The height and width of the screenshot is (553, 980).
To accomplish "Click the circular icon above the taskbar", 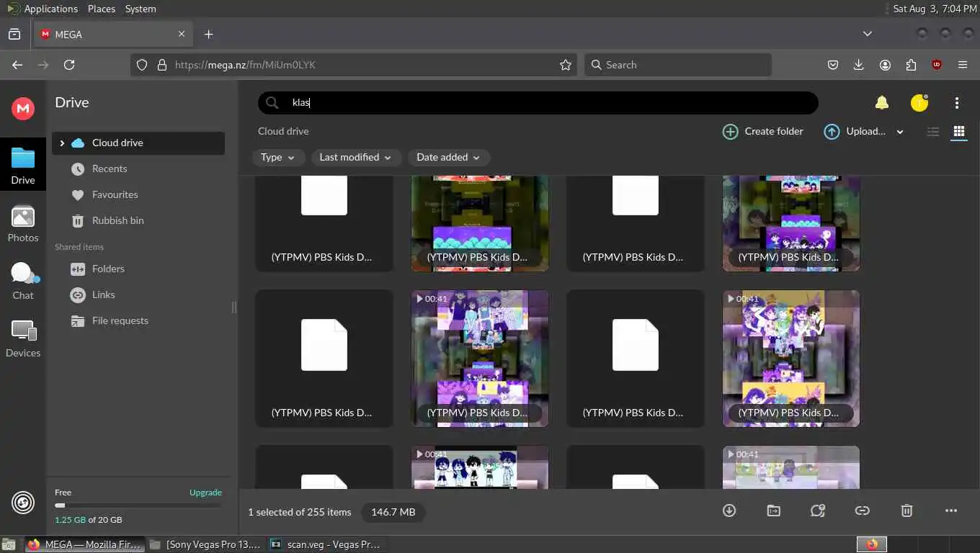I will click(23, 503).
